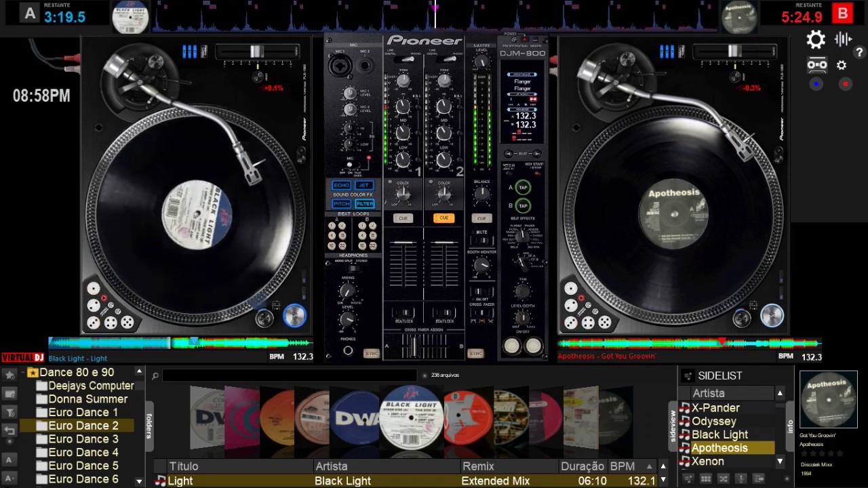Image resolution: width=868 pixels, height=488 pixels.
Task: Open the info side tab
Action: pos(790,426)
